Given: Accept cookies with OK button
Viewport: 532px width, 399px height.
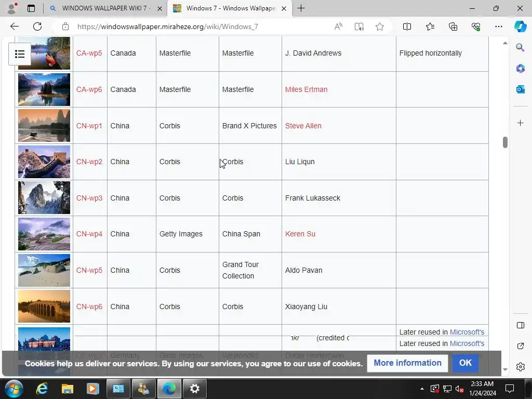Looking at the screenshot, I should (465, 363).
